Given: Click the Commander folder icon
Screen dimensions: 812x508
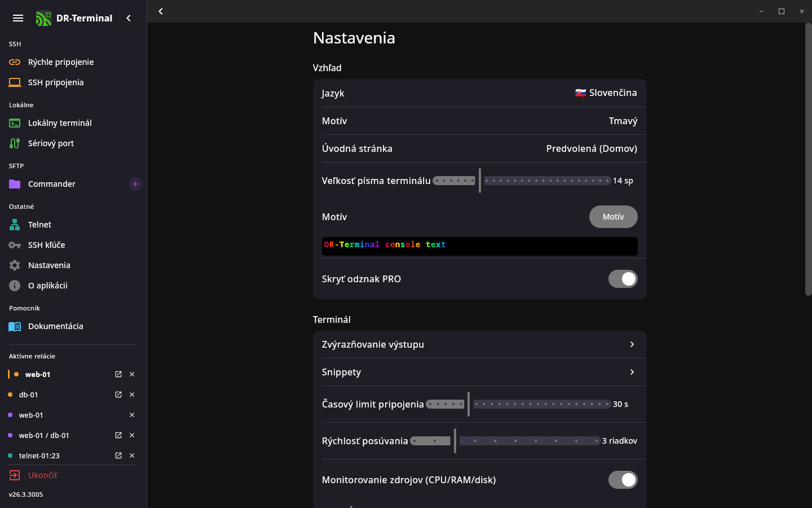Looking at the screenshot, I should (x=15, y=184).
